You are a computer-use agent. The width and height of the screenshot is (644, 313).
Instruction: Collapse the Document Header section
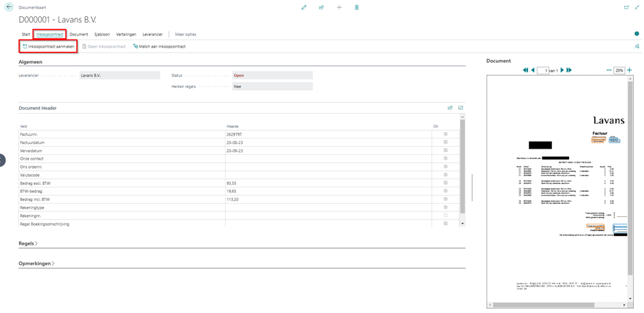click(x=37, y=108)
